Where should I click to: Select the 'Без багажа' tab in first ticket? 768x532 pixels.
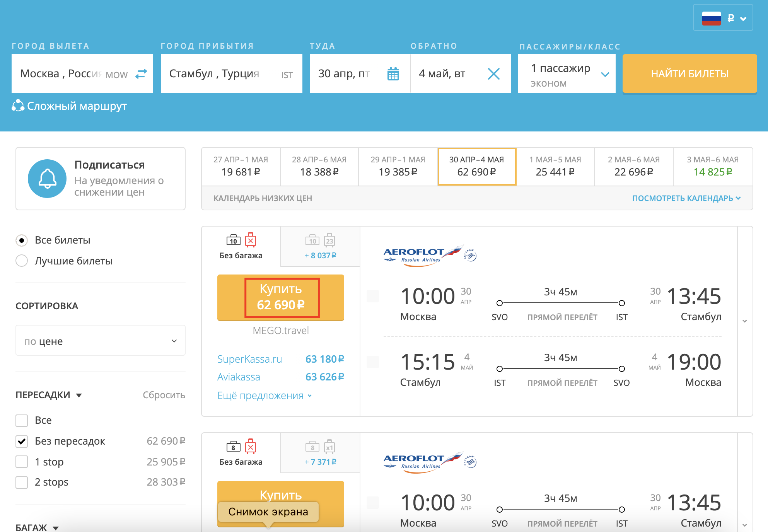pos(241,246)
